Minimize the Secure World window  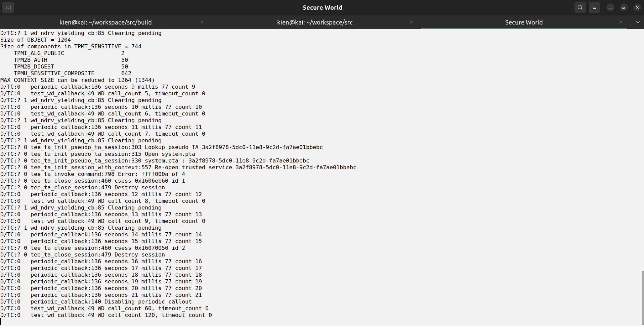click(610, 7)
